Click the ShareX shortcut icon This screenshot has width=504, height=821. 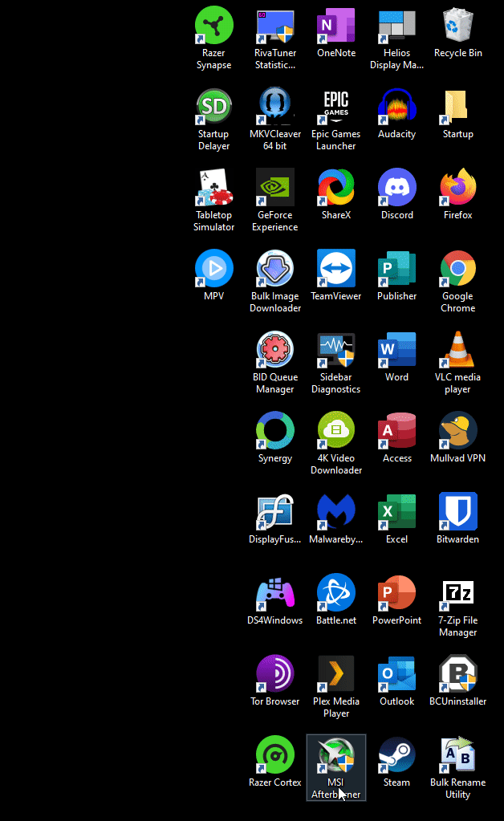[x=336, y=188]
